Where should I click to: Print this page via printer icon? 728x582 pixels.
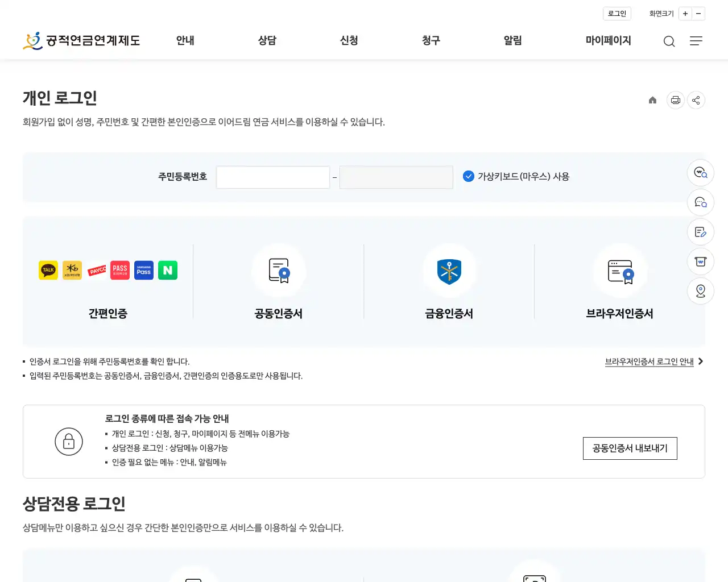coord(675,100)
